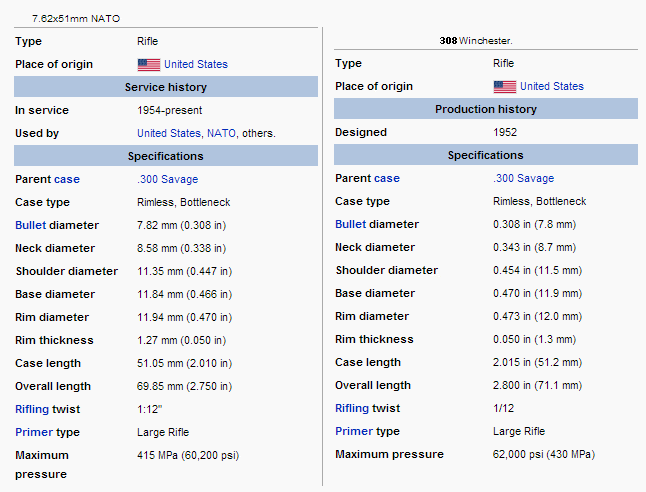Select 2.015 in (51.2 mm) case length
646x492 pixels.
(538, 362)
